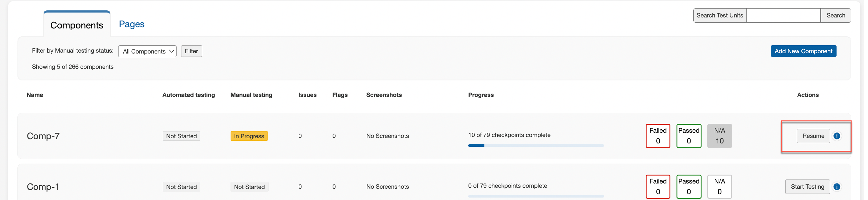868x200 pixels.
Task: Start Testing for Comp-1
Action: click(x=807, y=187)
